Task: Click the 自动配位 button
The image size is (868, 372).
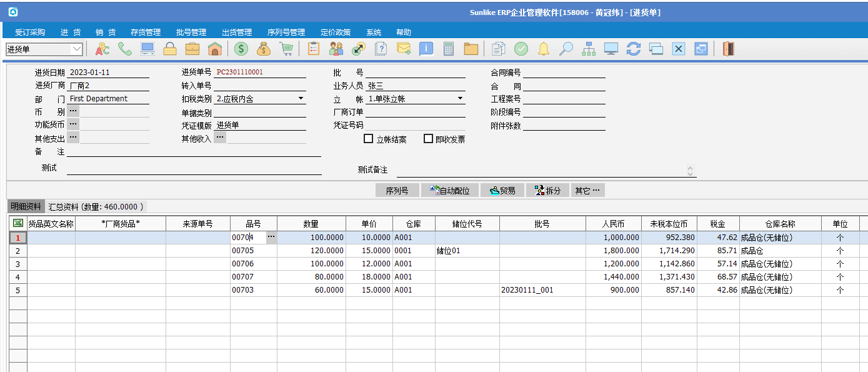Action: (449, 191)
